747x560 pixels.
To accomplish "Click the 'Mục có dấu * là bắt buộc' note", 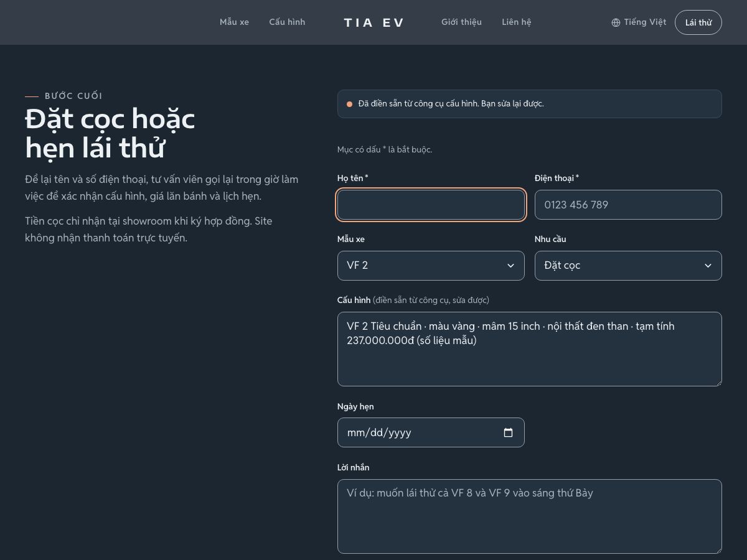I will [x=385, y=149].
